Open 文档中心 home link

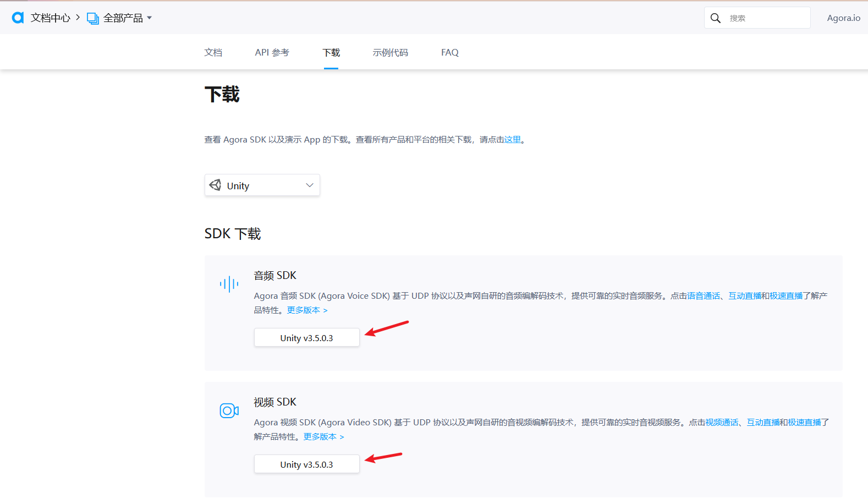click(x=51, y=18)
